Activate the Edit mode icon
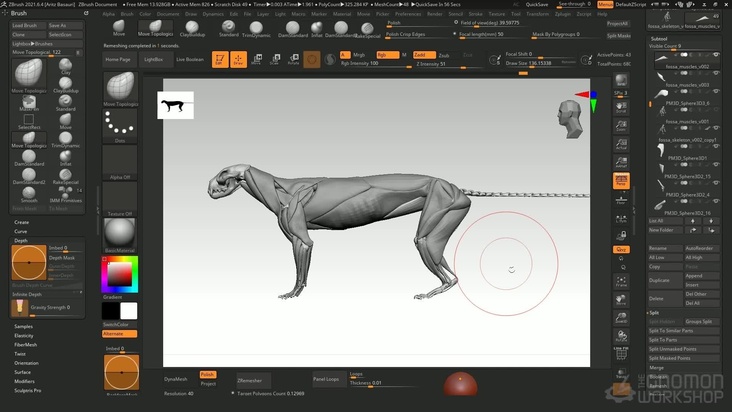This screenshot has width=732, height=412. click(x=219, y=60)
